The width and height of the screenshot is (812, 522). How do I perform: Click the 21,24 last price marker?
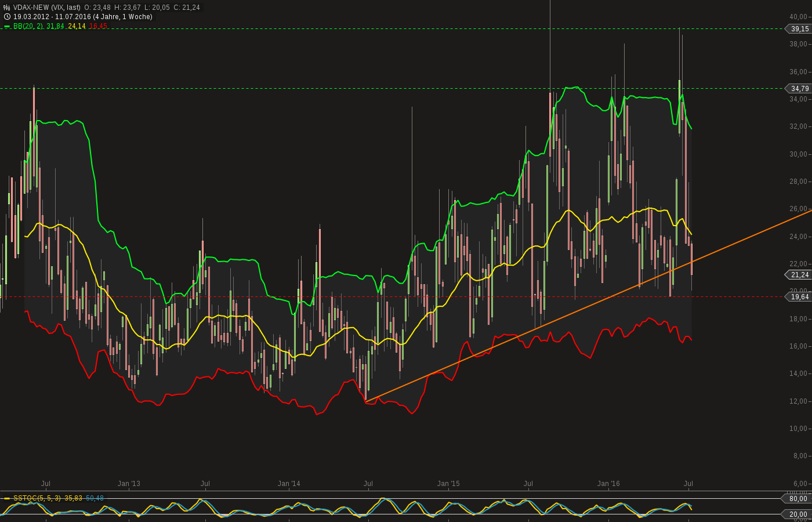click(799, 275)
